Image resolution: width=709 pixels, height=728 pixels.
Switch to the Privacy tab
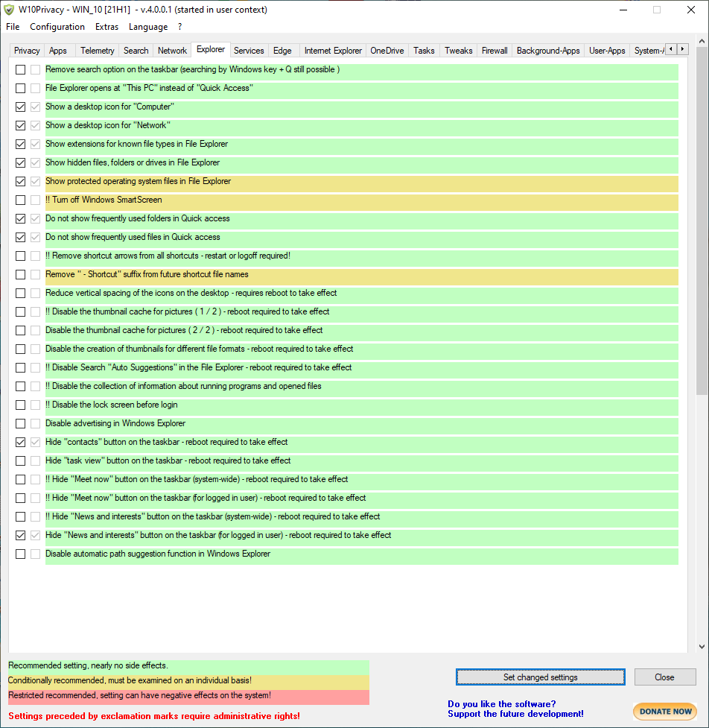pyautogui.click(x=27, y=51)
